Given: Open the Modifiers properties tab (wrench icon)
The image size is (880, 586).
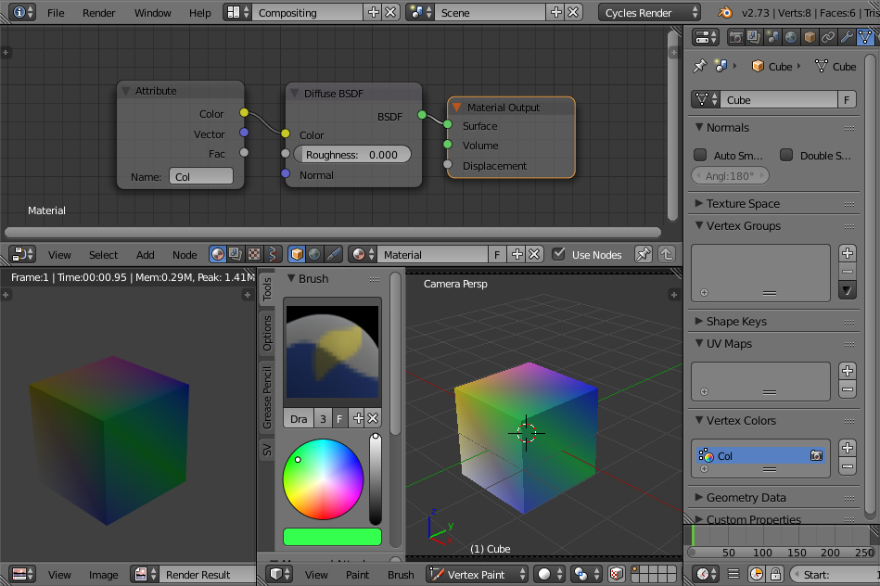Looking at the screenshot, I should pyautogui.click(x=846, y=38).
